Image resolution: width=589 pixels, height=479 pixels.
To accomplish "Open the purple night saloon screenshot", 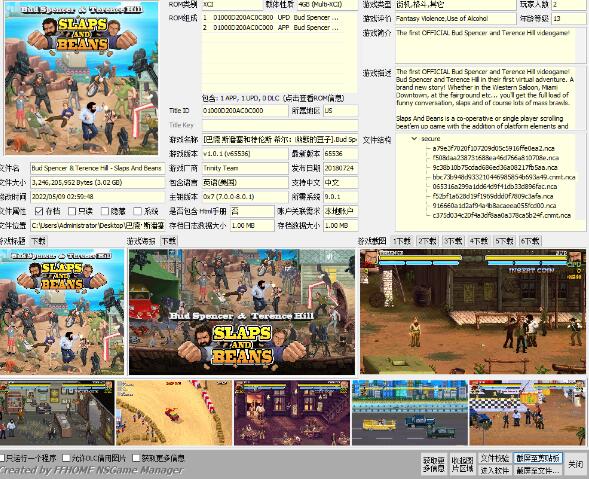I will point(291,413).
